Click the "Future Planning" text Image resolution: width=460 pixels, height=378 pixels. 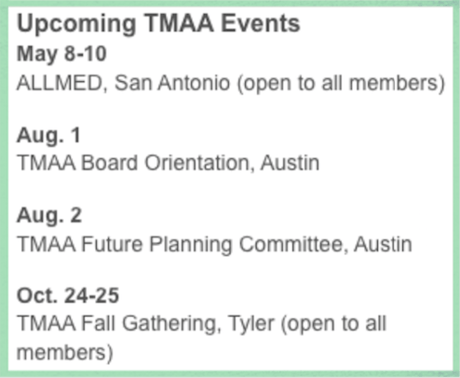pos(156,244)
